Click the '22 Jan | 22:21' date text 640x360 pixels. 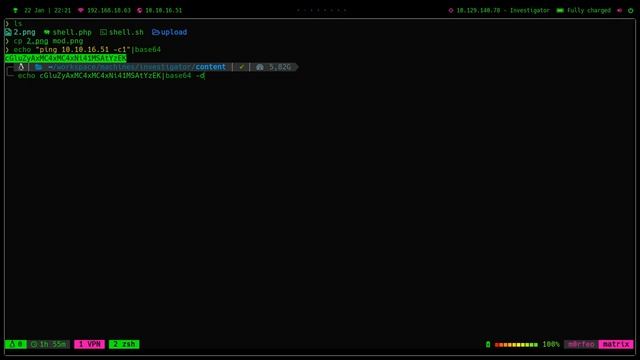coord(47,11)
